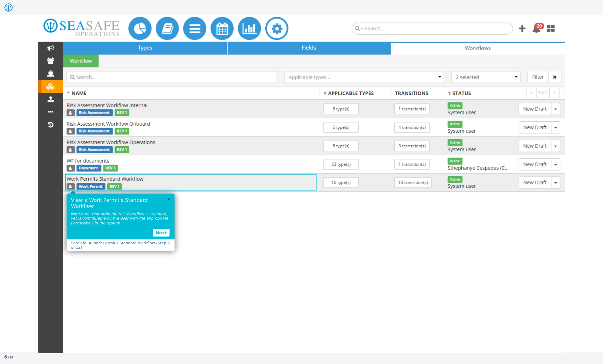Open the pie chart dashboard icon
Screen dimensions: 603x364
tap(140, 29)
